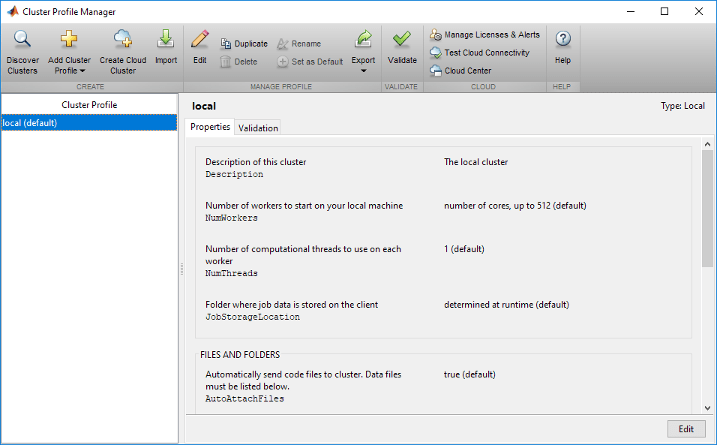Click the JobStorageLocation property name
Screen dimensions: 717x445
coord(252,317)
